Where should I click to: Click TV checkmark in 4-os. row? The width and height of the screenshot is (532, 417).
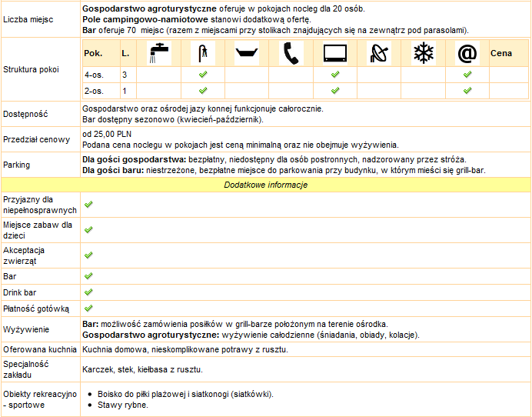(x=335, y=75)
